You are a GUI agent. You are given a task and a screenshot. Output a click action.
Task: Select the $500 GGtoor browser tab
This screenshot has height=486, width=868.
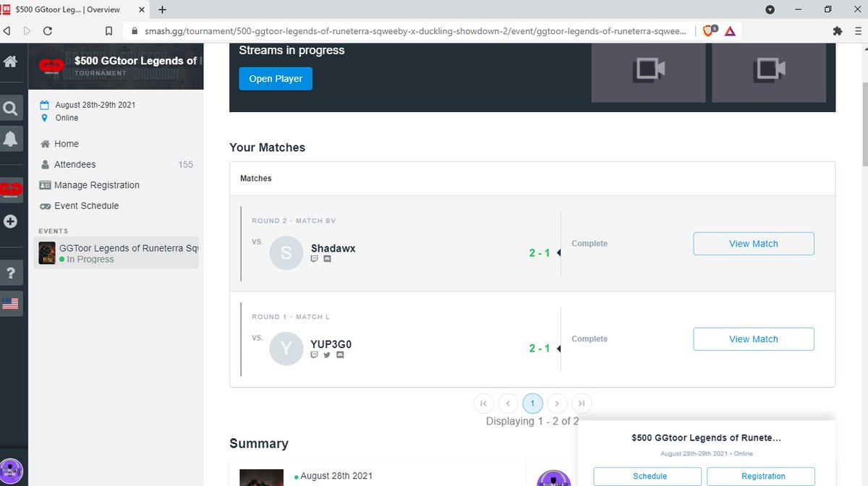point(76,9)
